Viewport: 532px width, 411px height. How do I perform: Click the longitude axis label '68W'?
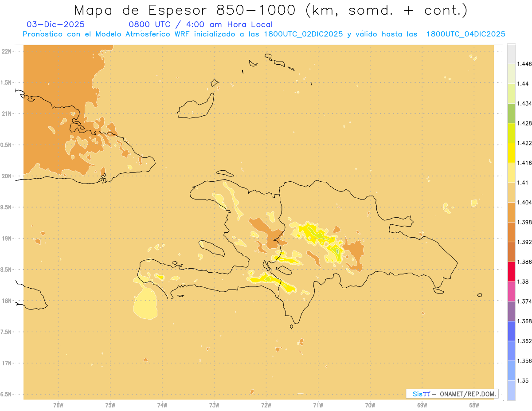[x=474, y=405]
